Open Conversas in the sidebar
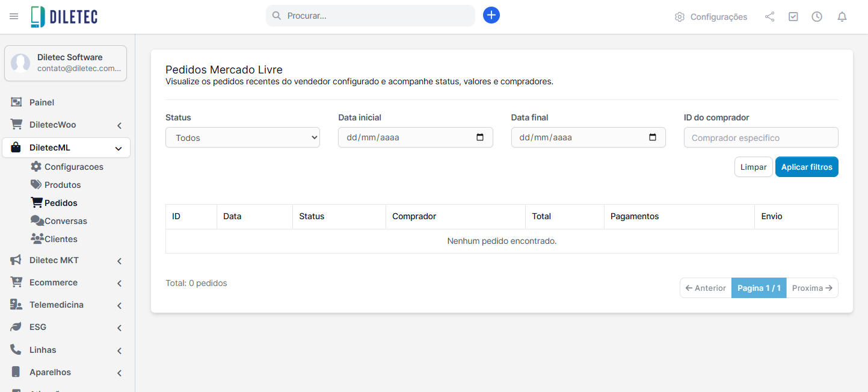This screenshot has width=868, height=392. (x=65, y=221)
